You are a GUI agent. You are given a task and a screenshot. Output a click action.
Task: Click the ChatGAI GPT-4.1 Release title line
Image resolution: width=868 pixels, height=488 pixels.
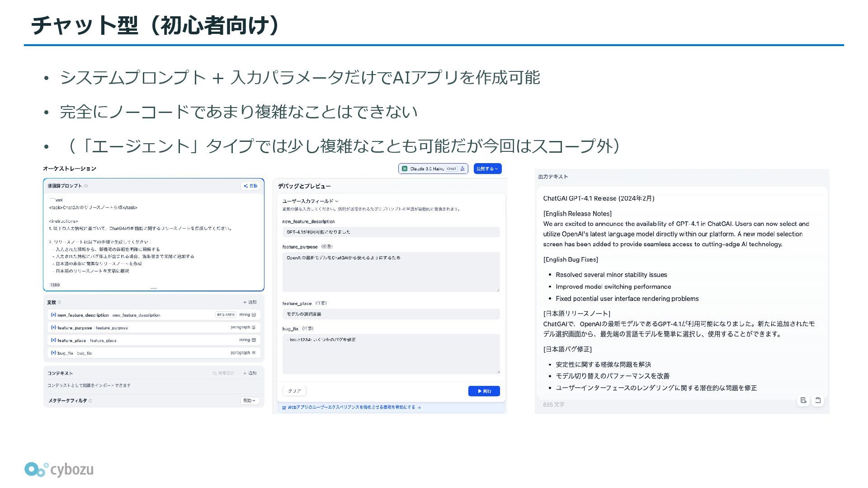tap(599, 198)
